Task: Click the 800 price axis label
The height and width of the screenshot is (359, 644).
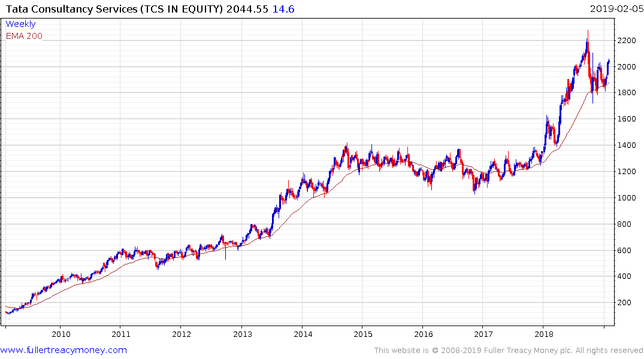Action: [x=625, y=224]
